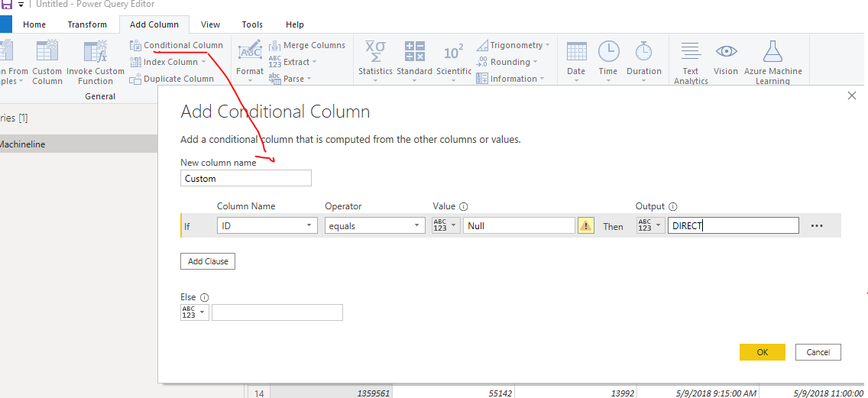Screen dimensions: 868x398
Task: Switch to the Transform tab
Action: 87,24
